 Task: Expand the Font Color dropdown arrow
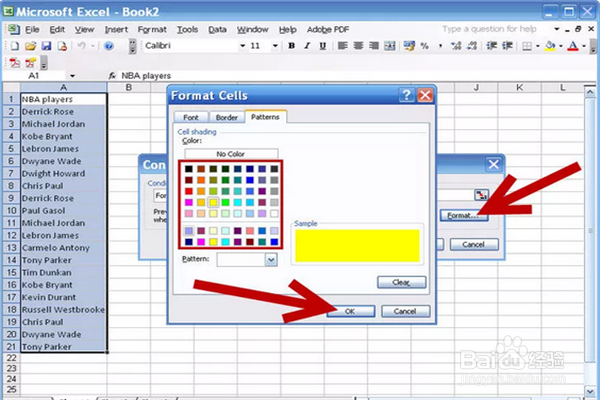pos(584,46)
